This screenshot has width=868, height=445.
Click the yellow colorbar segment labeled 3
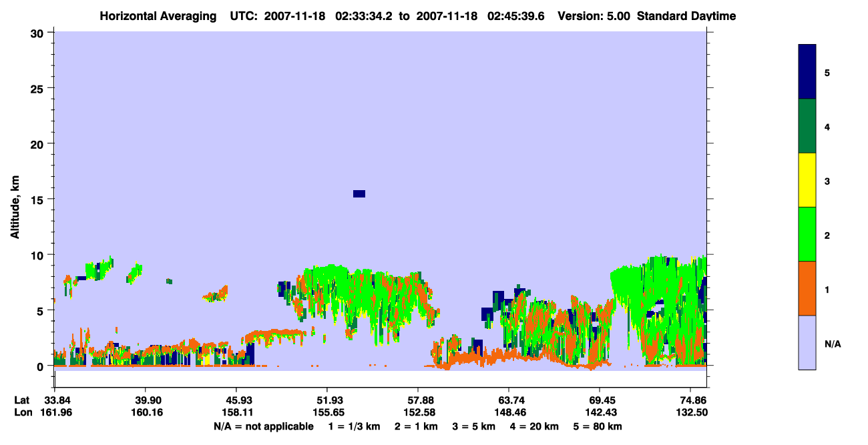(x=807, y=180)
